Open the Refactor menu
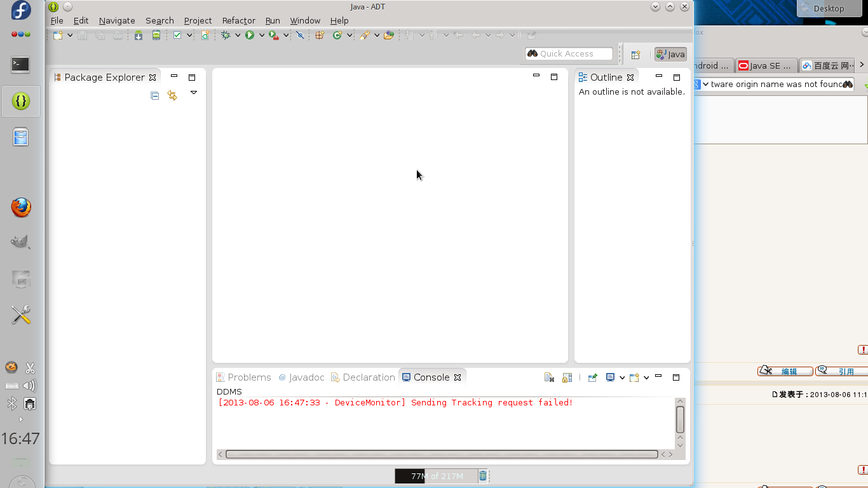The width and height of the screenshot is (868, 488). (x=239, y=20)
